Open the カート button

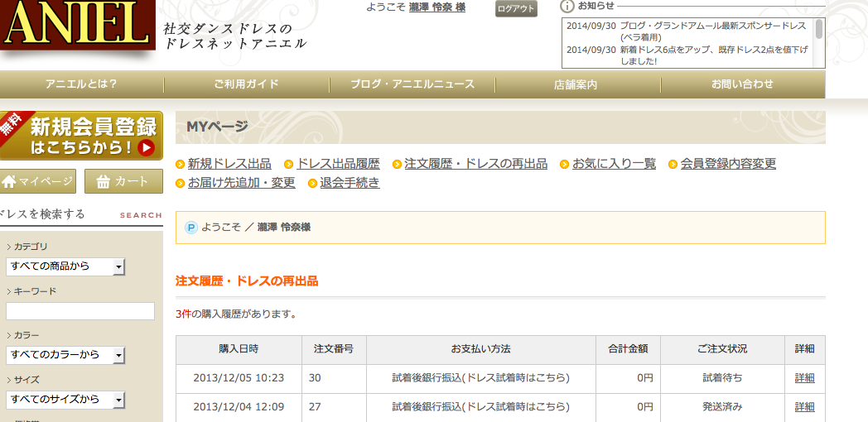(124, 181)
